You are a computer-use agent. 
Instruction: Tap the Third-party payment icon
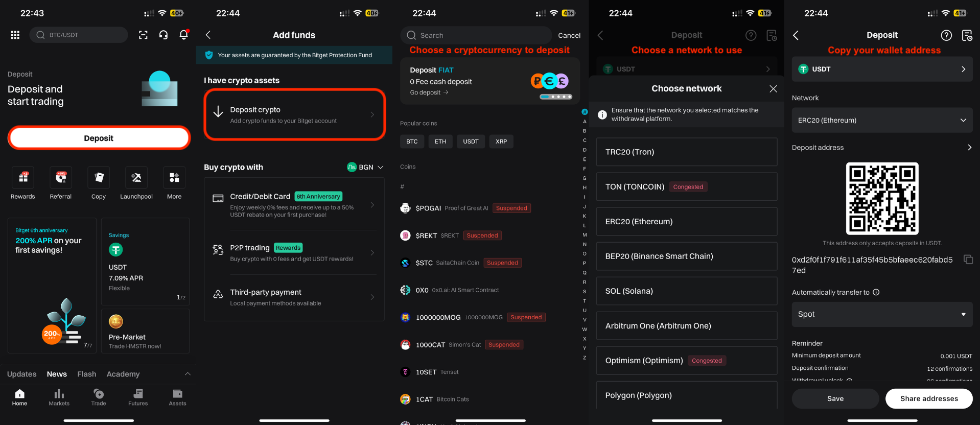[x=218, y=294]
